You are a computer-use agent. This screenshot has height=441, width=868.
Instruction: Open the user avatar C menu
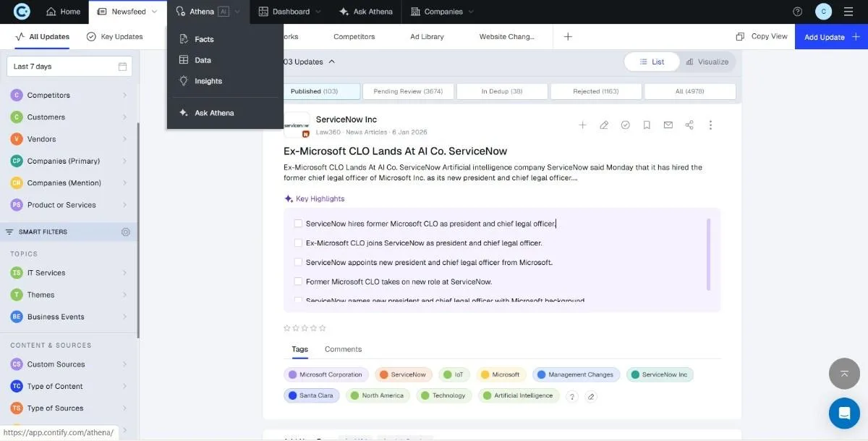(823, 12)
